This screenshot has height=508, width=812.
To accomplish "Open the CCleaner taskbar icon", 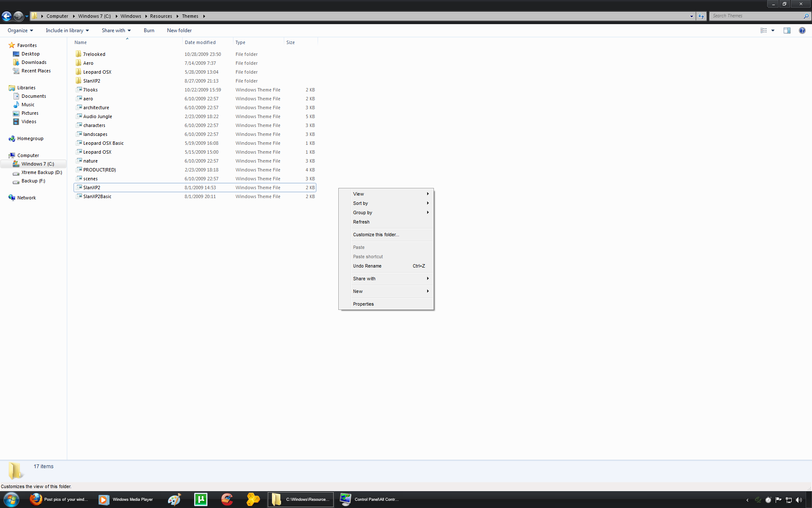I will 227,500.
